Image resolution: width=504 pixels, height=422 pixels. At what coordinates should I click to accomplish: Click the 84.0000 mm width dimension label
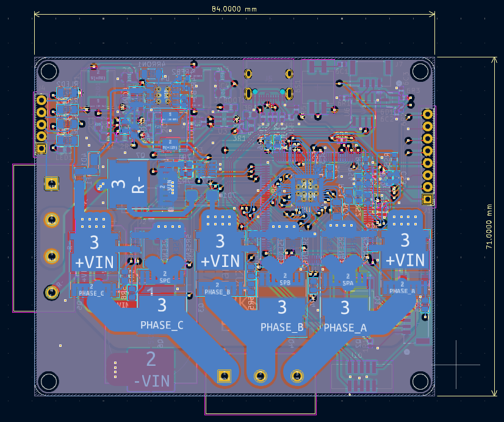[x=234, y=9]
